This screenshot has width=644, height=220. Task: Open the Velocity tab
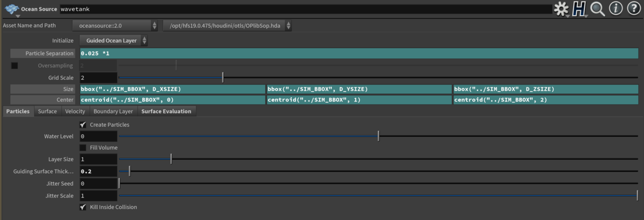75,111
